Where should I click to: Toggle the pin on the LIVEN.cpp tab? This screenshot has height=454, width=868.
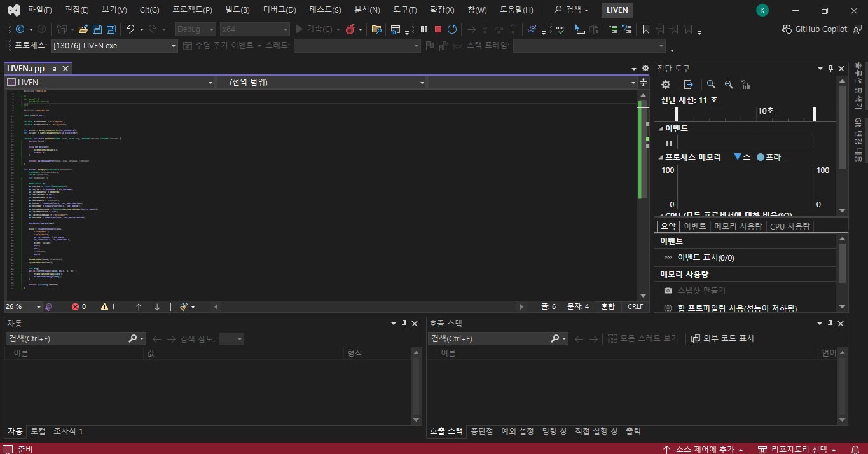click(x=53, y=69)
